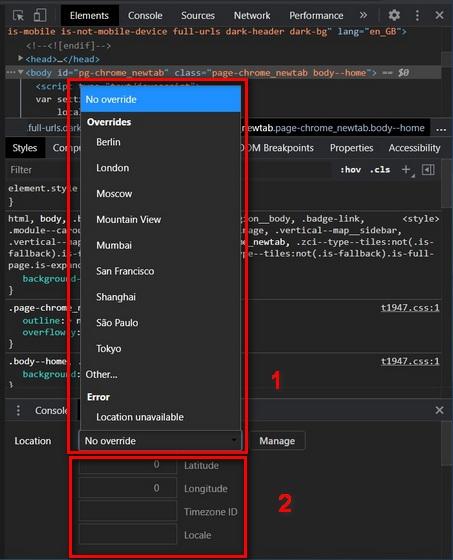
Task: Switch to the Console tab
Action: pyautogui.click(x=145, y=16)
